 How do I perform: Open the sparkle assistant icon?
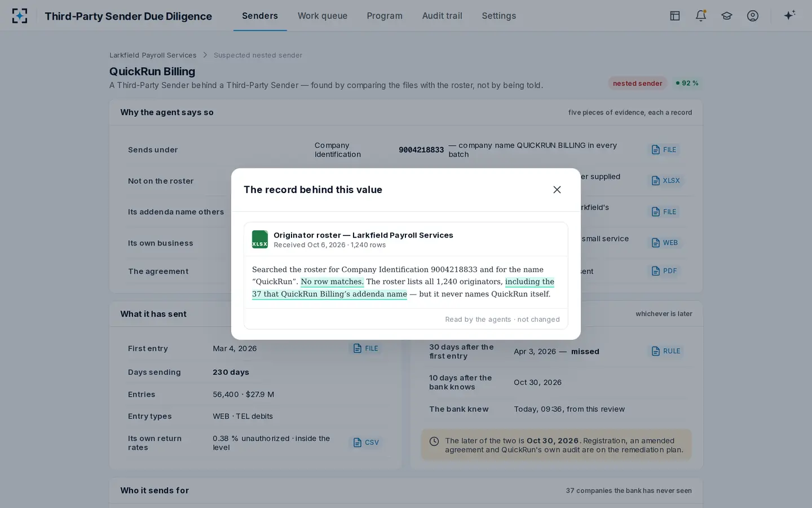(x=789, y=15)
